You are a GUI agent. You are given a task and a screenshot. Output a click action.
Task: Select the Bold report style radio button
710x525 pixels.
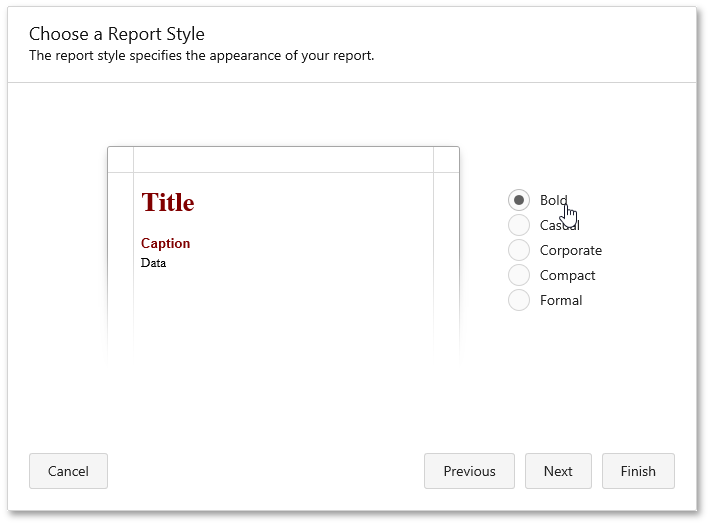[518, 200]
